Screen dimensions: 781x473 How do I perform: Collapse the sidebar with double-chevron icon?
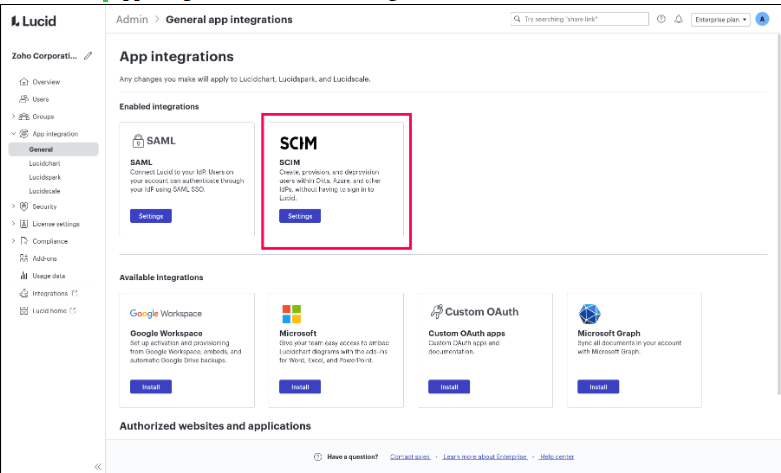coord(97,466)
